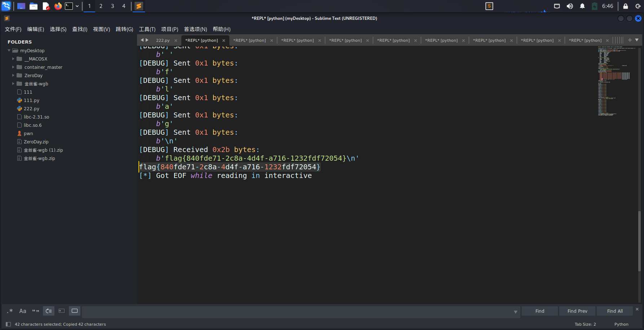The height and width of the screenshot is (330, 644).
Task: Add a new tab with plus button
Action: [x=630, y=40]
